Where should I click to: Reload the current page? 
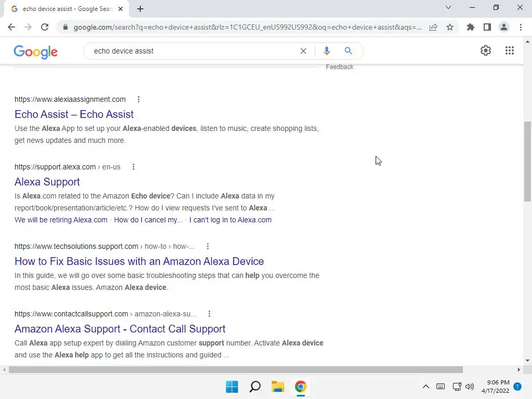[45, 27]
